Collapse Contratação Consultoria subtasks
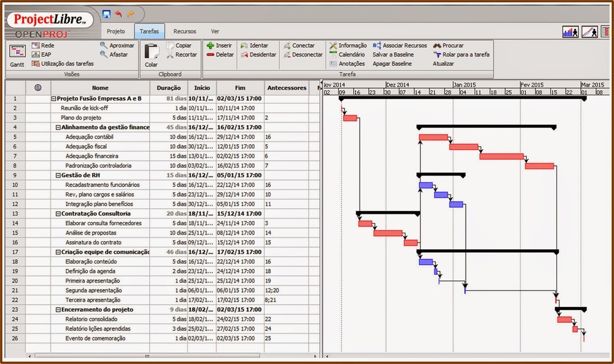The width and height of the screenshot is (614, 364). coord(59,214)
